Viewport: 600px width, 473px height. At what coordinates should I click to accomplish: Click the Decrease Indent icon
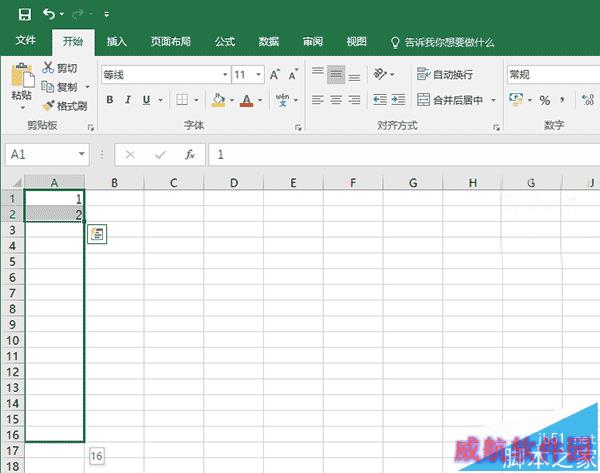(x=380, y=100)
